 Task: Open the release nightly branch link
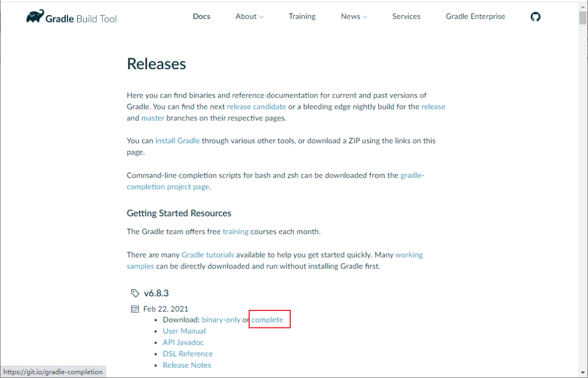433,107
